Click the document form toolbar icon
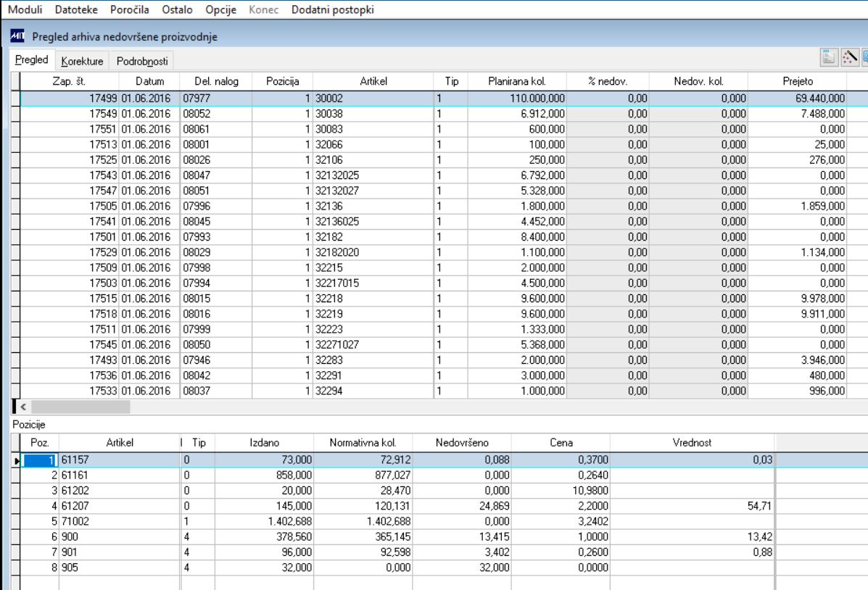Screen dimensions: 868x590 point(829,57)
